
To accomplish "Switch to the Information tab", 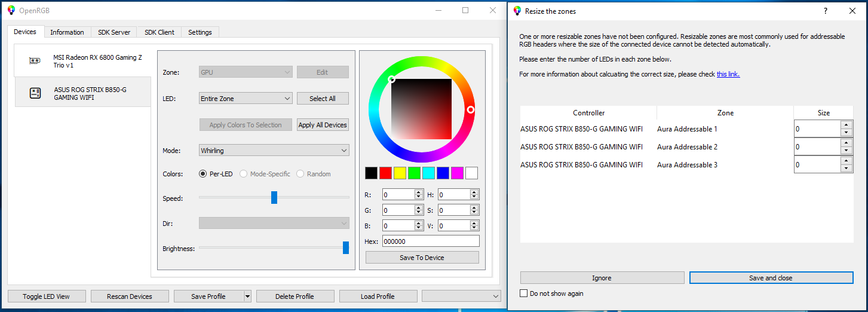I will coord(67,32).
